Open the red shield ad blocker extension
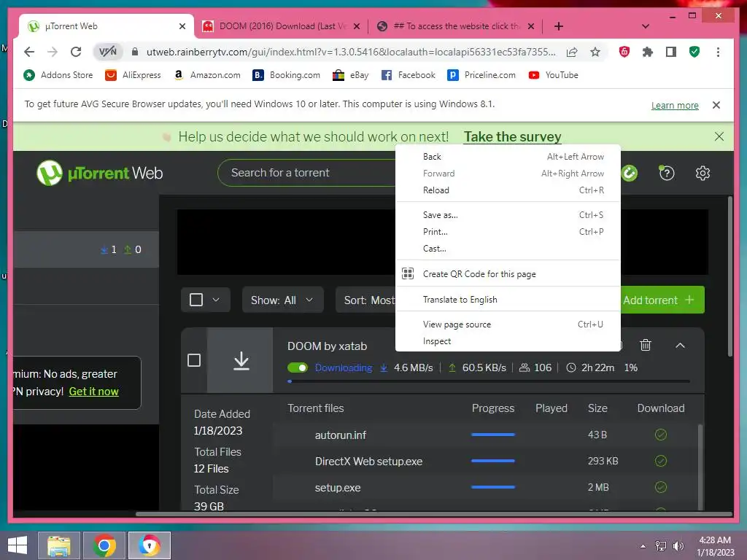The height and width of the screenshot is (560, 747). (624, 52)
